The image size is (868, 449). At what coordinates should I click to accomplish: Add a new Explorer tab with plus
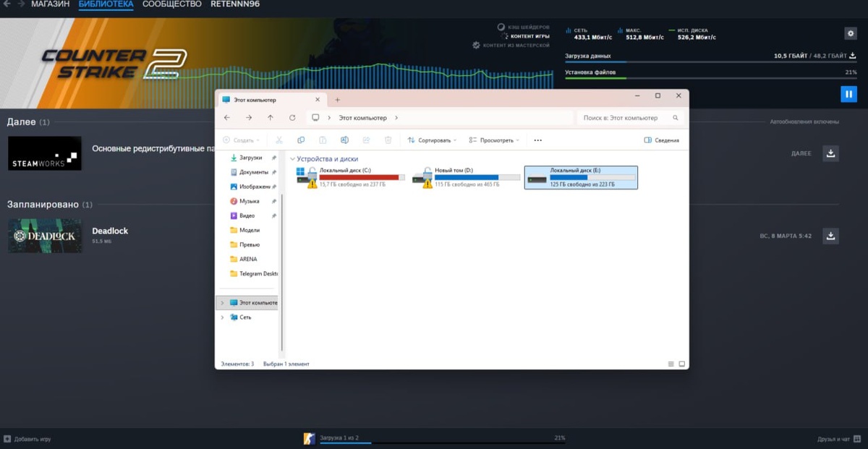click(x=337, y=100)
